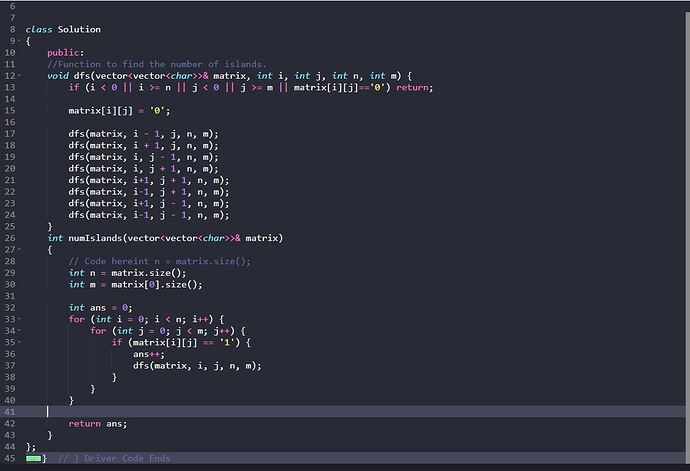
Task: Click 'int n = matrix.size();' on line 29
Action: [x=127, y=273]
